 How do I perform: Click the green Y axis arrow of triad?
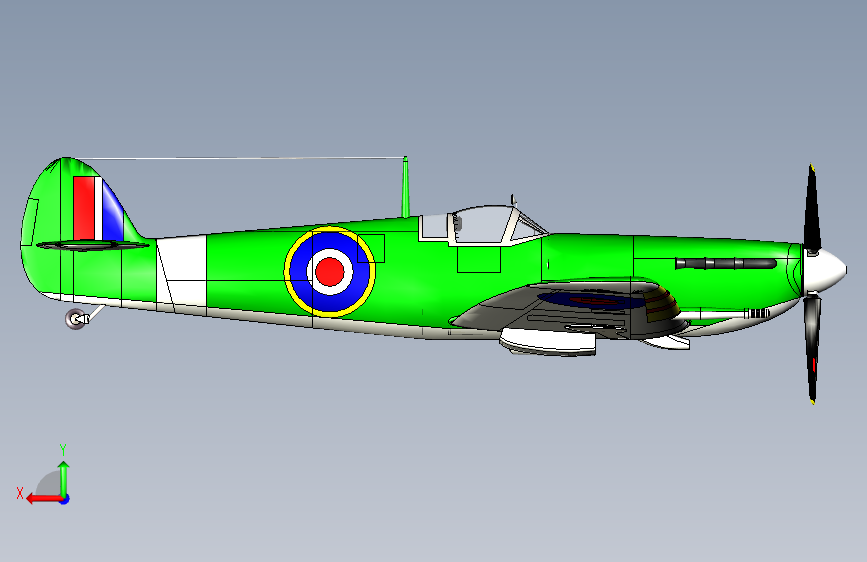(x=64, y=478)
